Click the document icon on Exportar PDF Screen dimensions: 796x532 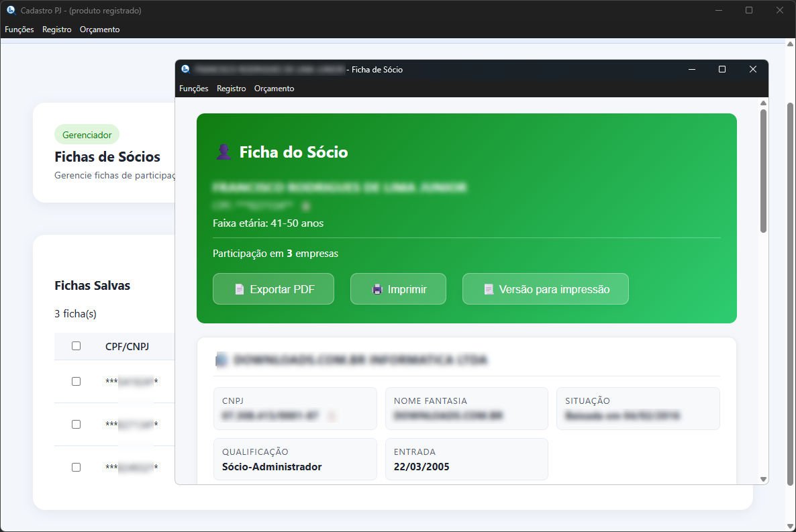coord(239,290)
